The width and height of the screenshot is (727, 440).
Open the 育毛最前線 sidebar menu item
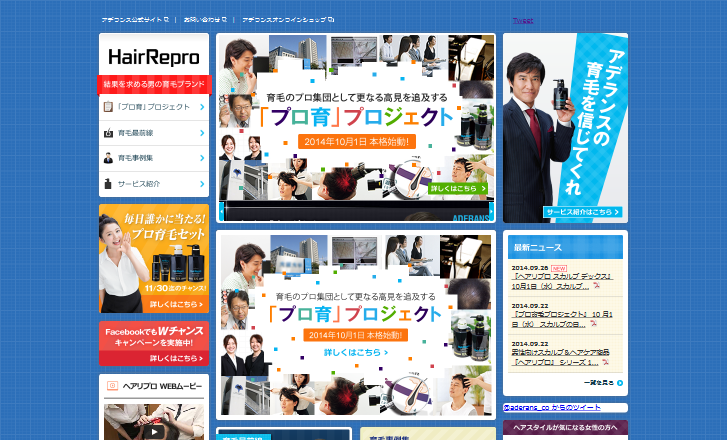click(154, 133)
